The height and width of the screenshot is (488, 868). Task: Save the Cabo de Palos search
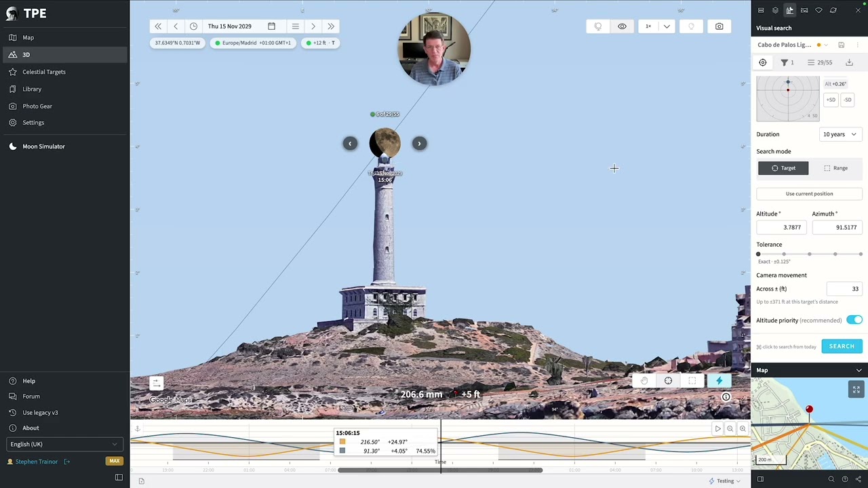(x=841, y=45)
